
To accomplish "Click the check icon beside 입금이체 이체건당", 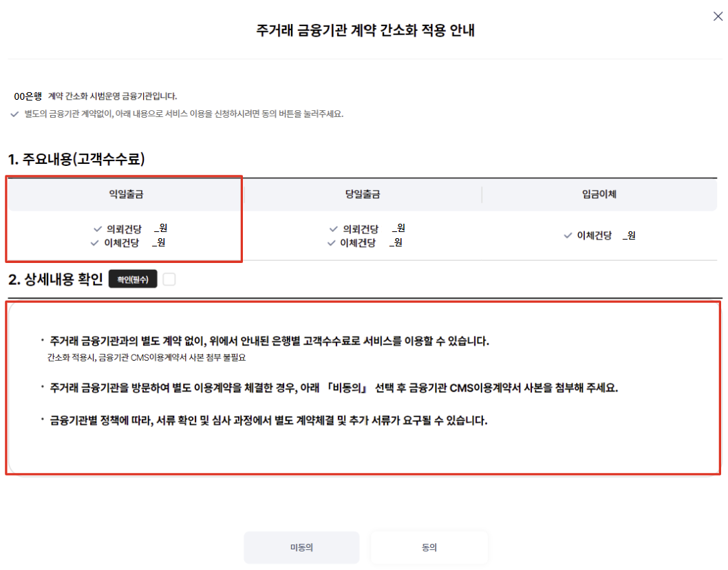I will click(x=568, y=235).
